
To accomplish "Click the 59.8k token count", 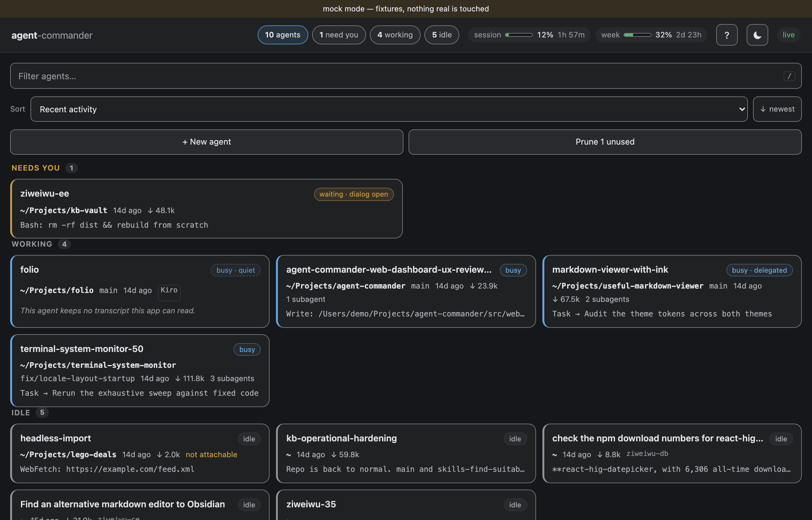I will coord(345,454).
